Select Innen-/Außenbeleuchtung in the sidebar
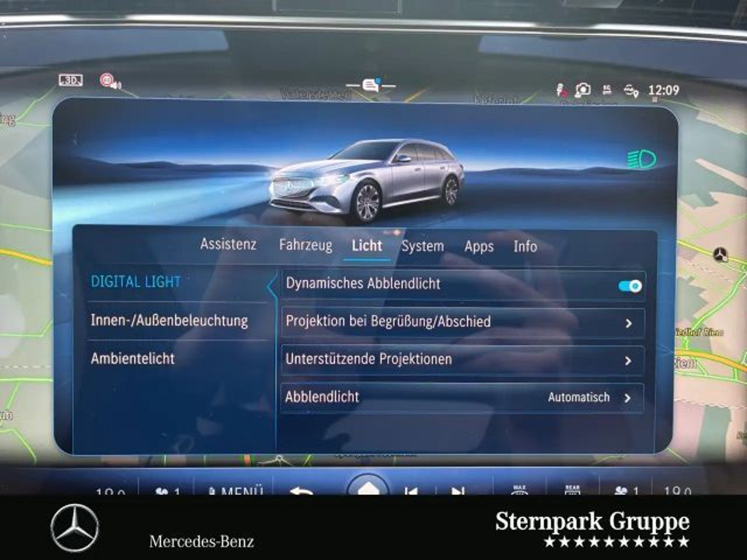Image resolution: width=747 pixels, height=560 pixels. pos(169,321)
